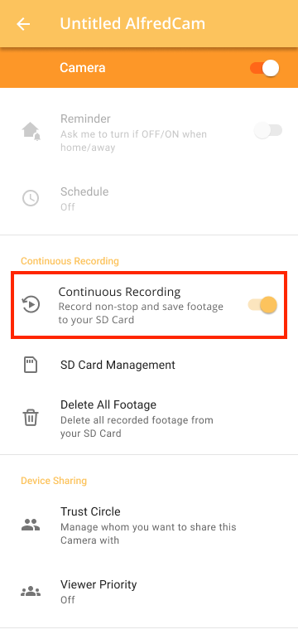Click the Untitled AlfredCam title
Image resolution: width=298 pixels, height=644 pixels.
(132, 23)
